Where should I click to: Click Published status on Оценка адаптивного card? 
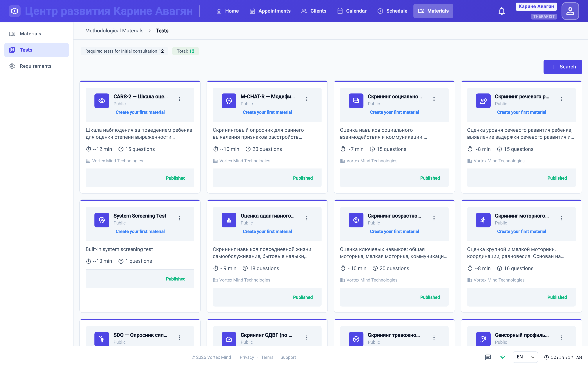coord(303,297)
